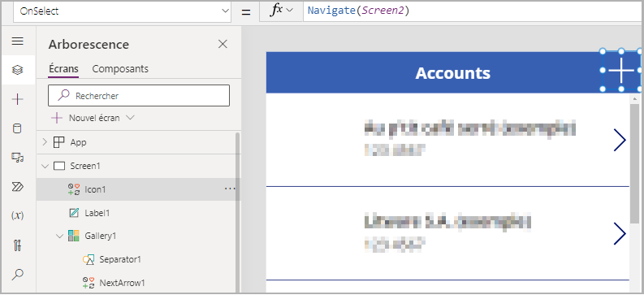
Task: Click the Navigate(Screen2) formula bar
Action: (473, 11)
